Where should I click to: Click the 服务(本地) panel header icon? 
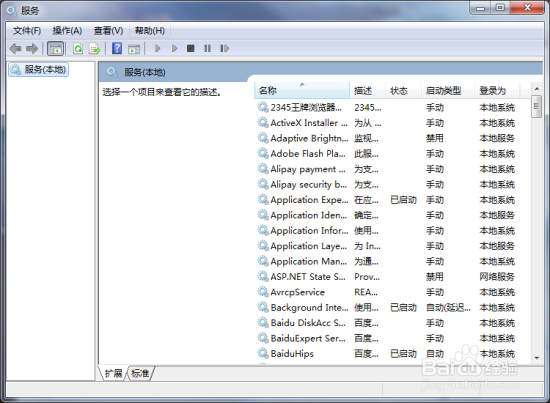click(x=112, y=72)
